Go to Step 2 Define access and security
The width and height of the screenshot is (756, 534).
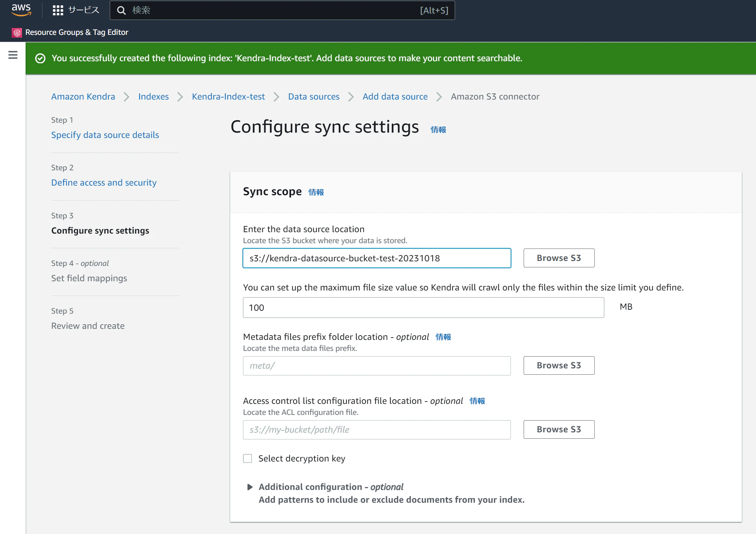pyautogui.click(x=104, y=183)
